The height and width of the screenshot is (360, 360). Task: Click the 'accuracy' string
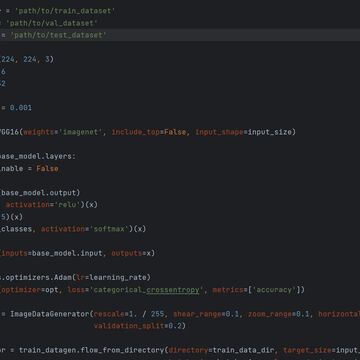[x=274, y=290]
